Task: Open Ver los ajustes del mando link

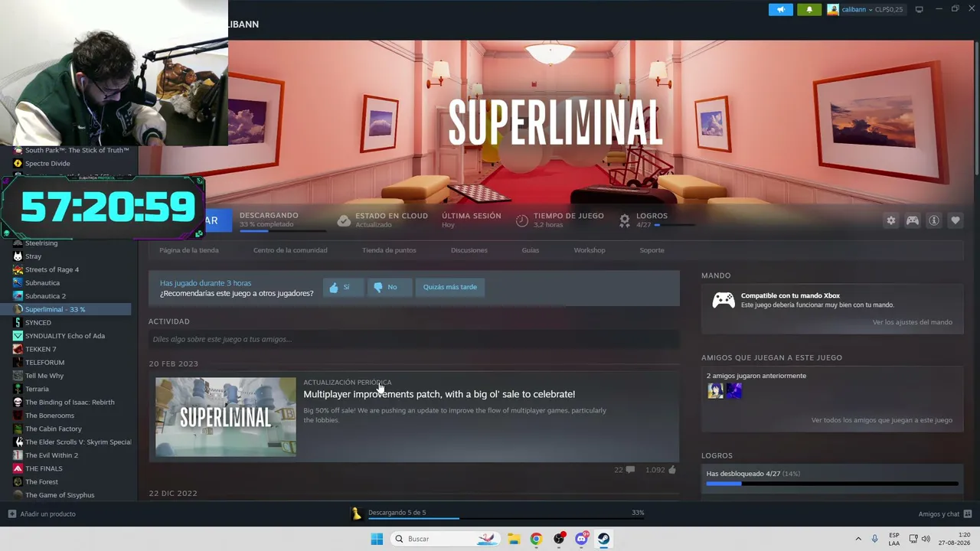Action: click(x=913, y=322)
